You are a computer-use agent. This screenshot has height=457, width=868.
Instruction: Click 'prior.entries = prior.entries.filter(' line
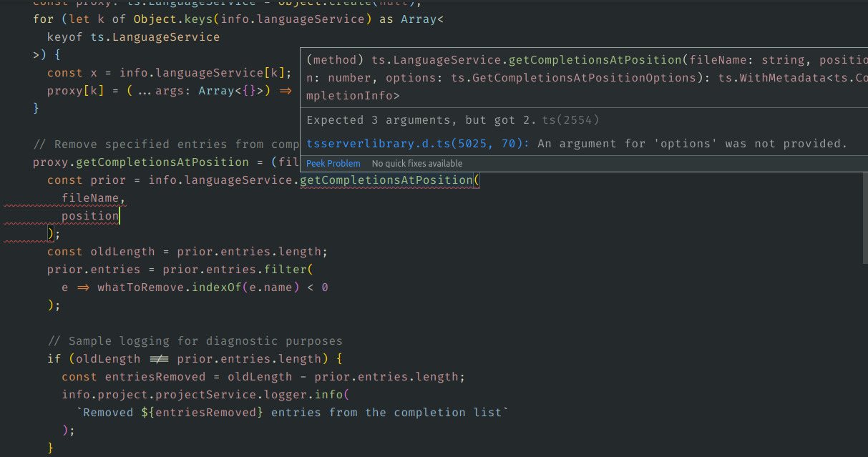click(x=180, y=270)
